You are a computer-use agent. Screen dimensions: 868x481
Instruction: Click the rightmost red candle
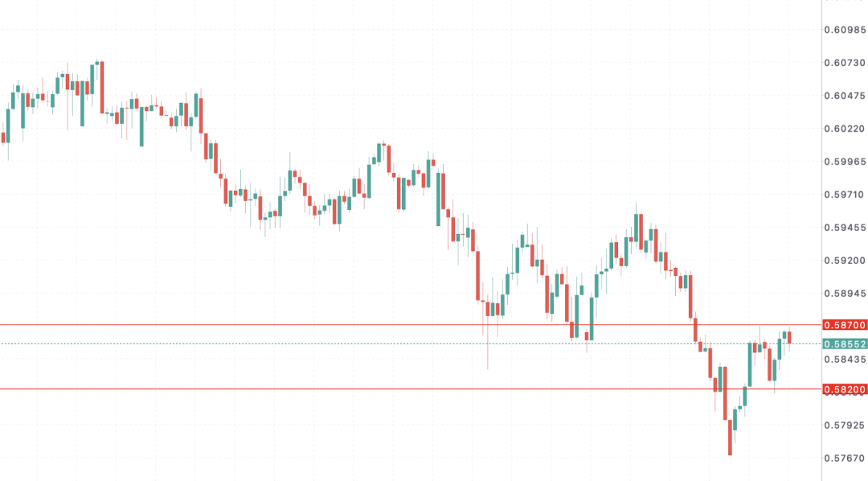tap(789, 337)
